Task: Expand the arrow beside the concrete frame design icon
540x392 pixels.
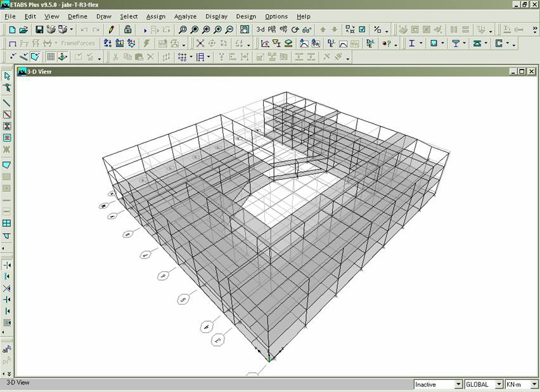Action: pos(442,43)
